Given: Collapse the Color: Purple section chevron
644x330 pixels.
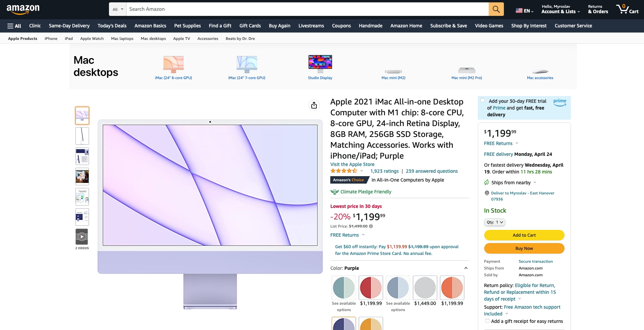Looking at the screenshot, I should [466, 268].
